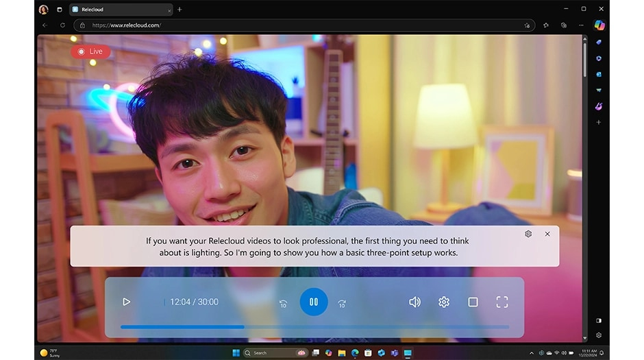View site information lock icon
The height and width of the screenshot is (360, 644).
(x=82, y=25)
